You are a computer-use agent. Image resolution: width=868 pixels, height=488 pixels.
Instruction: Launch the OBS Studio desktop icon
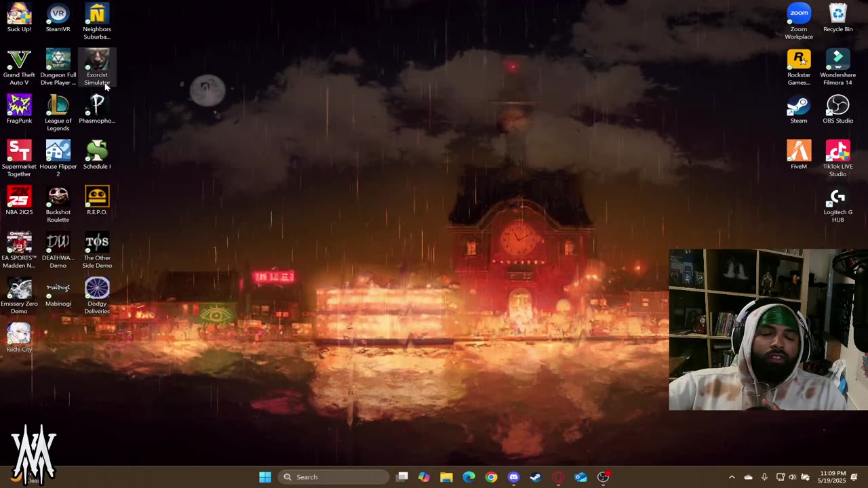point(838,109)
